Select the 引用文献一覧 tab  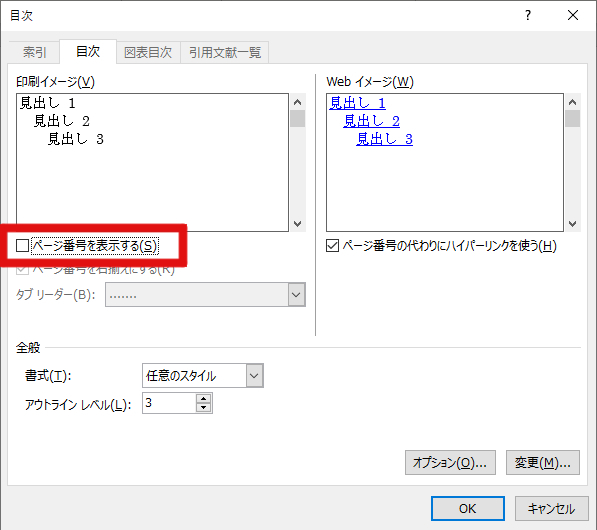coord(225,52)
